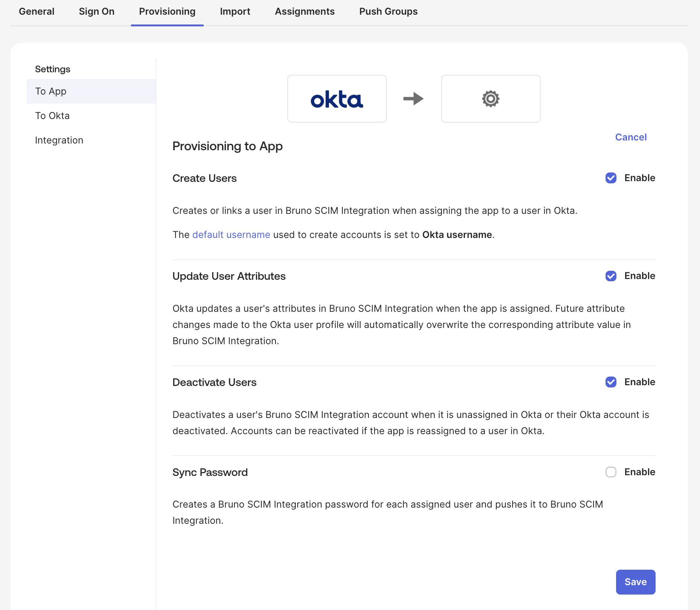The image size is (700, 610).
Task: Enable Sync Password checkbox
Action: click(610, 472)
